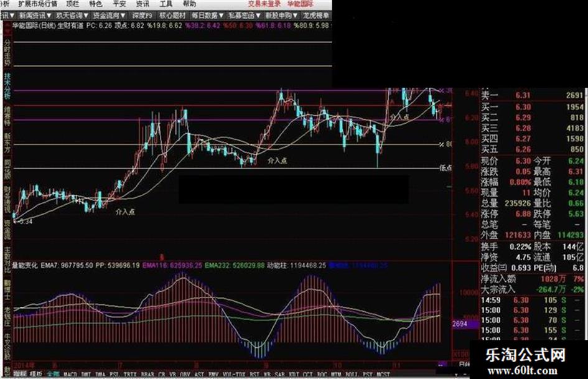
Task: Click the 大宗流入 -264.7万 value
Action: (x=551, y=289)
